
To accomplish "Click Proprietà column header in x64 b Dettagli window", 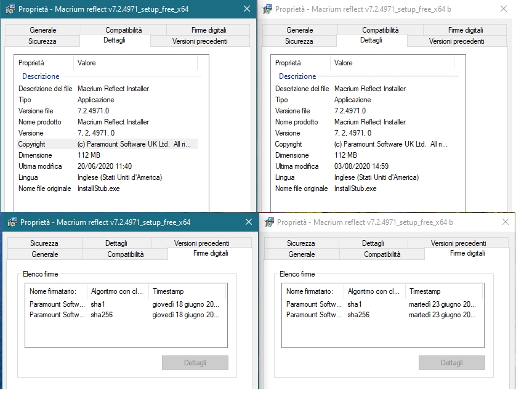I will (300, 63).
